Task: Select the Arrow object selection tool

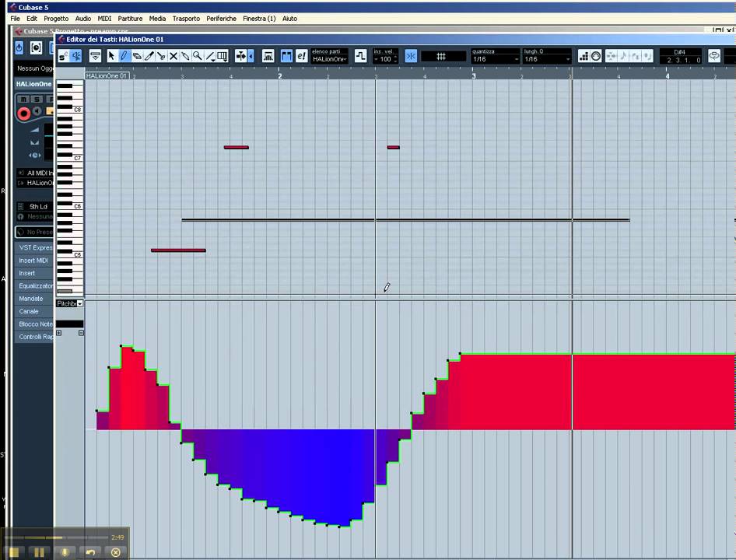Action: (x=111, y=56)
